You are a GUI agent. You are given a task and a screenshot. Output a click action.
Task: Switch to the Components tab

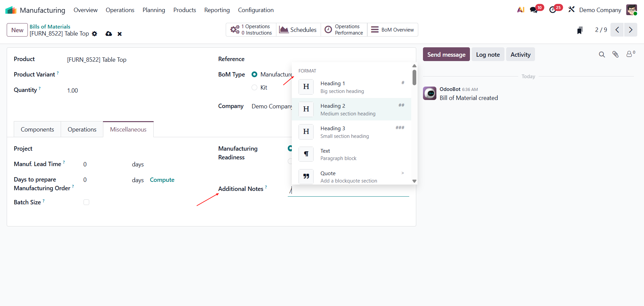coord(37,130)
